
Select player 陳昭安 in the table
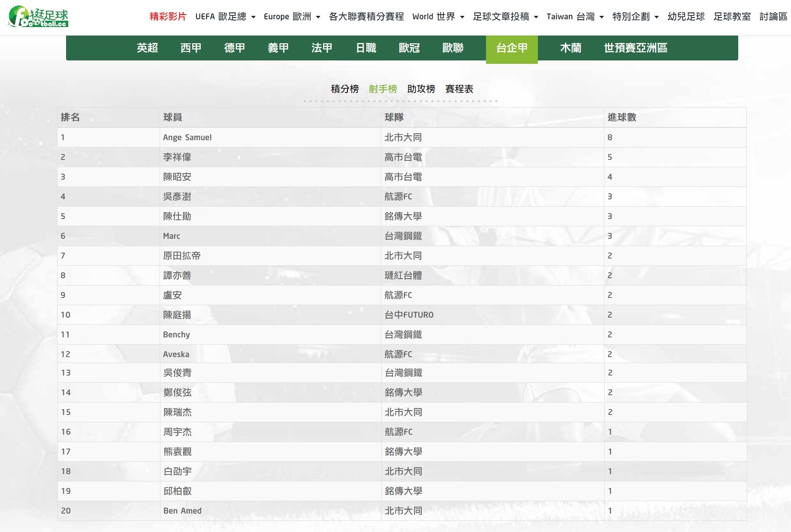pyautogui.click(x=177, y=177)
